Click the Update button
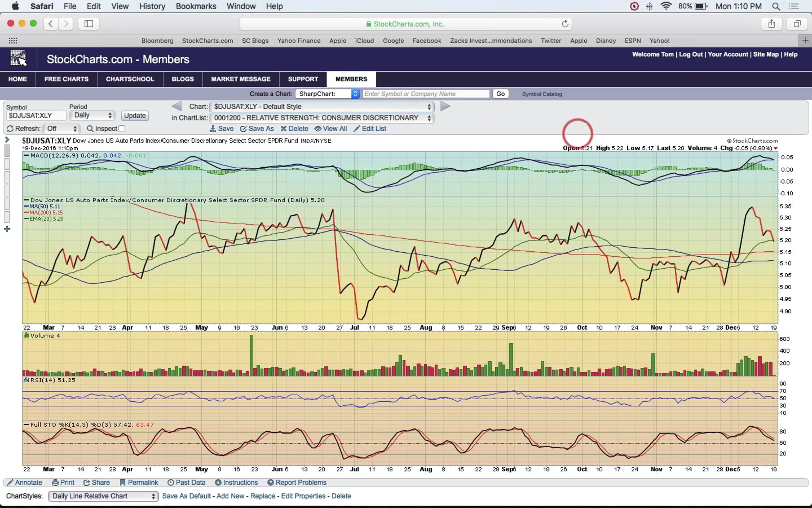This screenshot has height=508, width=812. click(135, 115)
